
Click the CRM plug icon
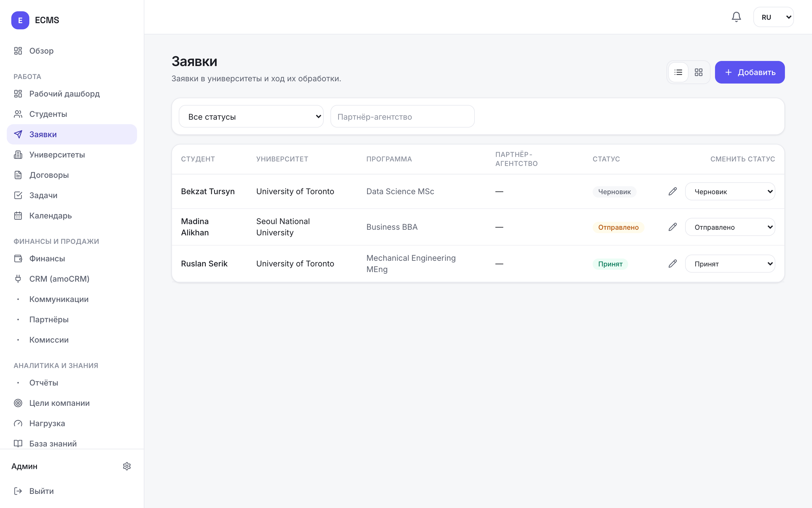pyautogui.click(x=18, y=279)
